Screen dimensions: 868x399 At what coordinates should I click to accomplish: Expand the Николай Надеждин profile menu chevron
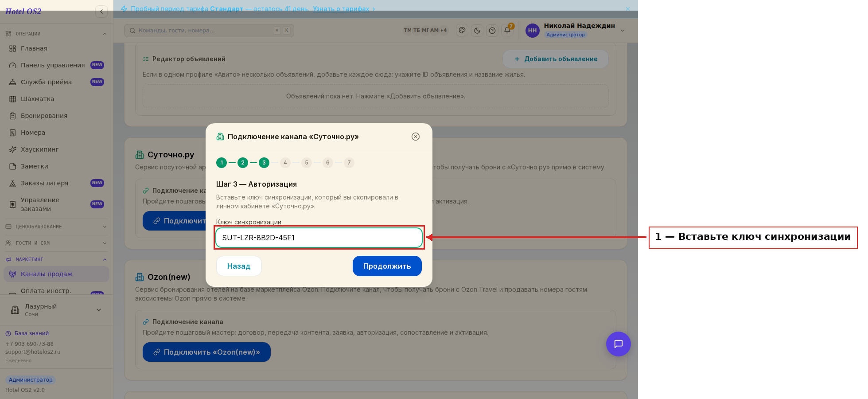tap(623, 31)
